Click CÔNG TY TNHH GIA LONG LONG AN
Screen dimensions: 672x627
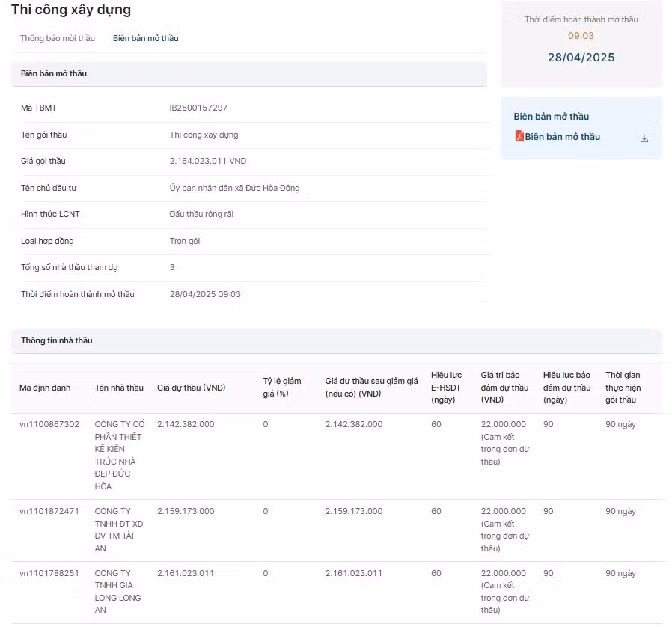[x=118, y=591]
